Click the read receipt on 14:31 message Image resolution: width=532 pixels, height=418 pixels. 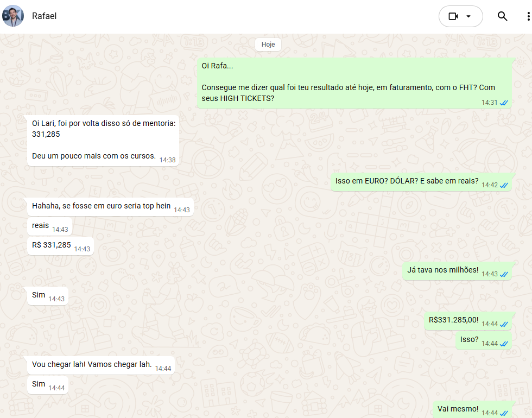(x=504, y=103)
